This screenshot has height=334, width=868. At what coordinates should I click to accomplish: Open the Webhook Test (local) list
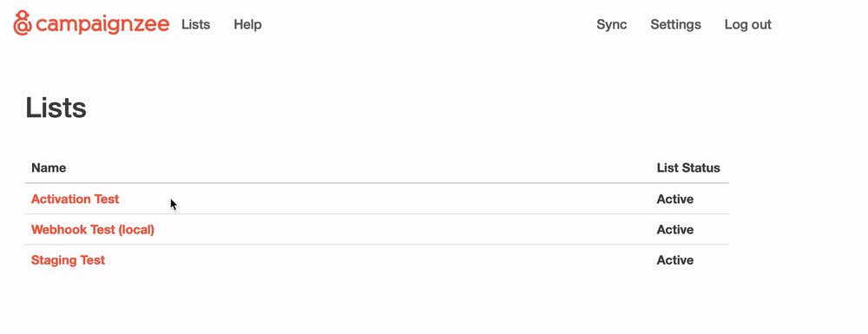click(x=93, y=230)
